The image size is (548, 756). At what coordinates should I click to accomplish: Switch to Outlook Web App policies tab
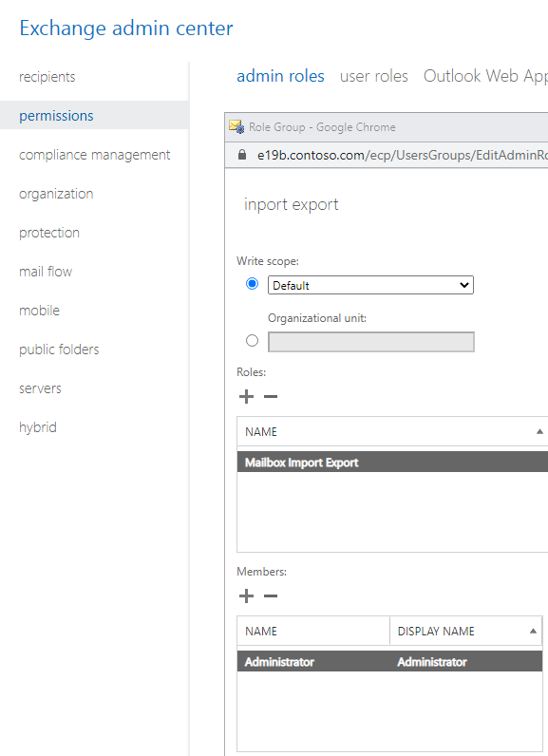pos(486,76)
